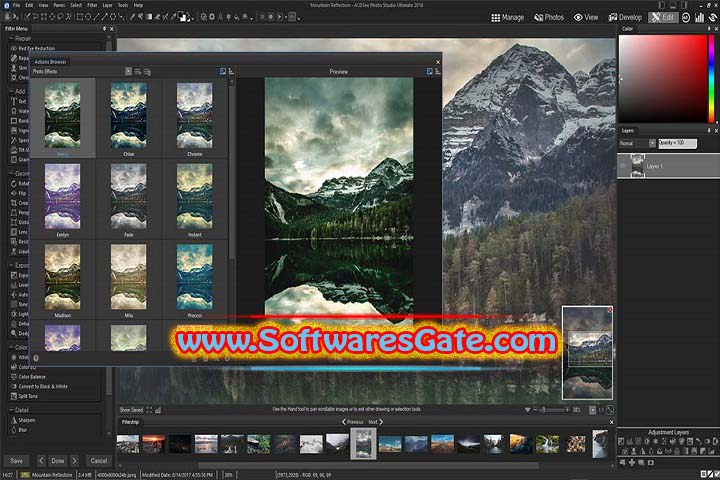Viewport: 720px width, 480px height.
Task: Switch to Manage mode
Action: pos(507,17)
